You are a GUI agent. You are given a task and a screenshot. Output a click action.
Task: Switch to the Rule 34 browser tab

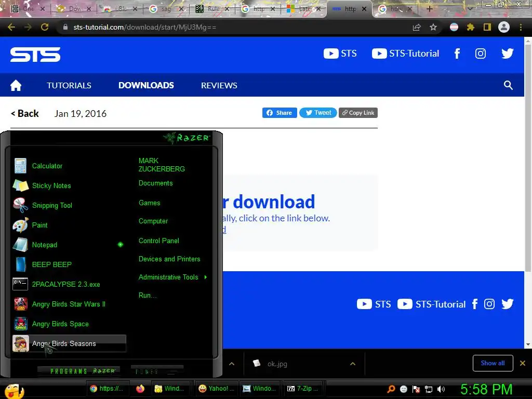[214, 9]
